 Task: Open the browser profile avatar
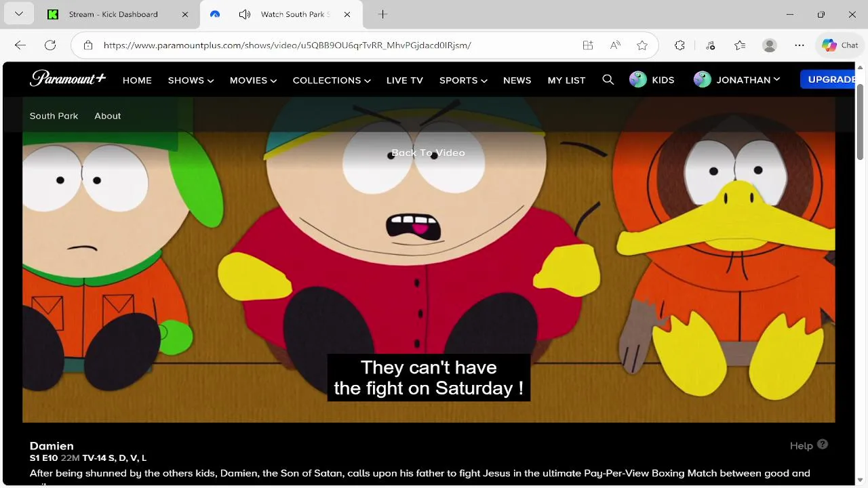click(x=770, y=45)
